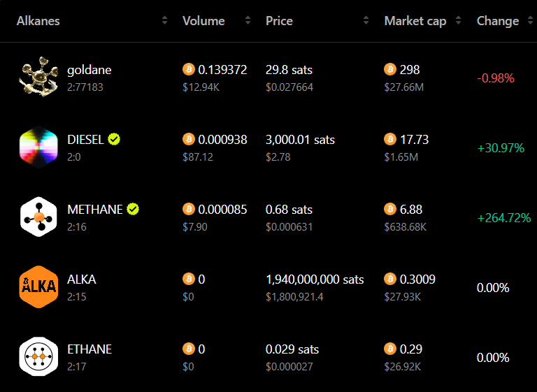
Task: Sort by Volume using its sort arrows
Action: [248, 20]
